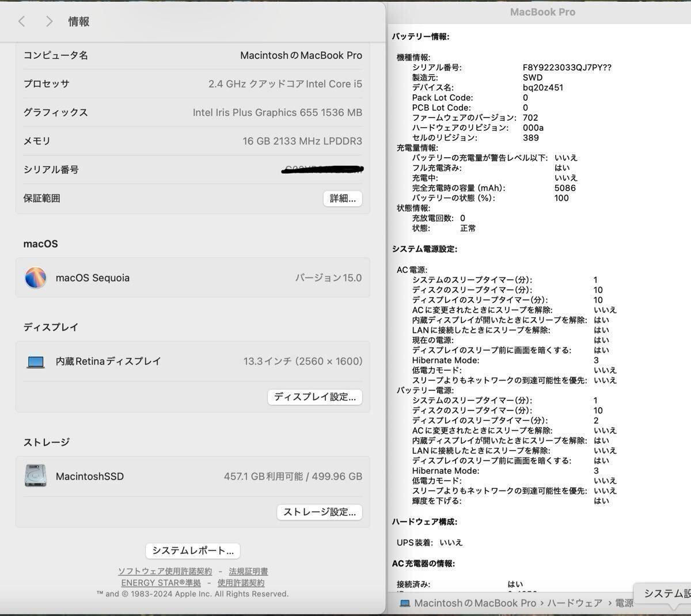Select '457.1 GB利用可能 / 499.96 GB' text
The width and height of the screenshot is (691, 616).
(293, 476)
